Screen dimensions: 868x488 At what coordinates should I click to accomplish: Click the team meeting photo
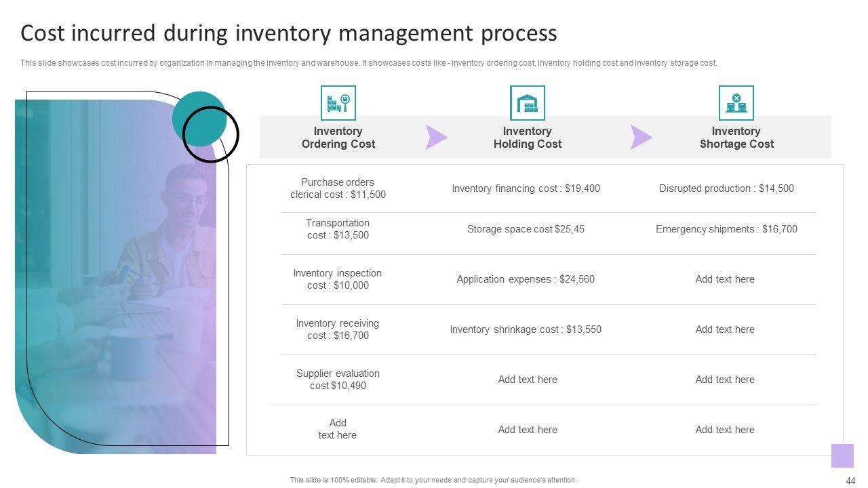115,285
